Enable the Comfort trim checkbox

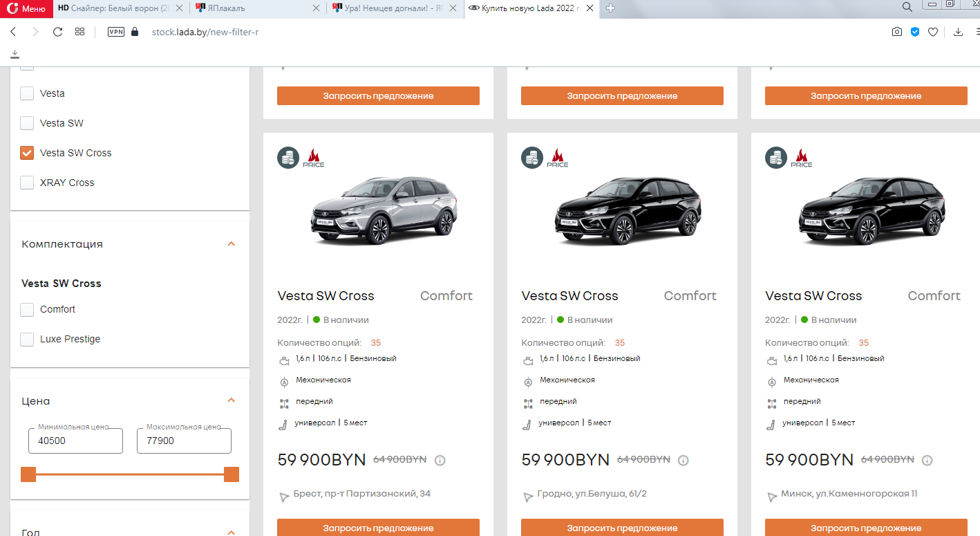[x=27, y=309]
